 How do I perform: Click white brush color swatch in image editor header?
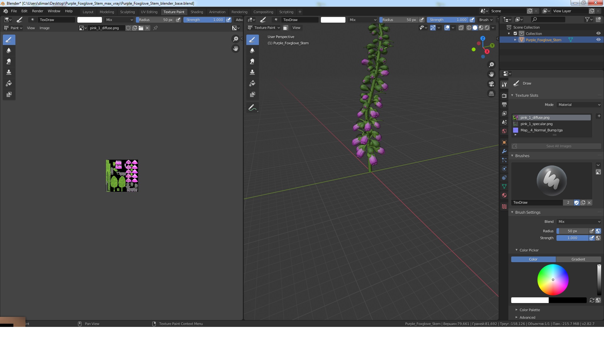point(90,20)
